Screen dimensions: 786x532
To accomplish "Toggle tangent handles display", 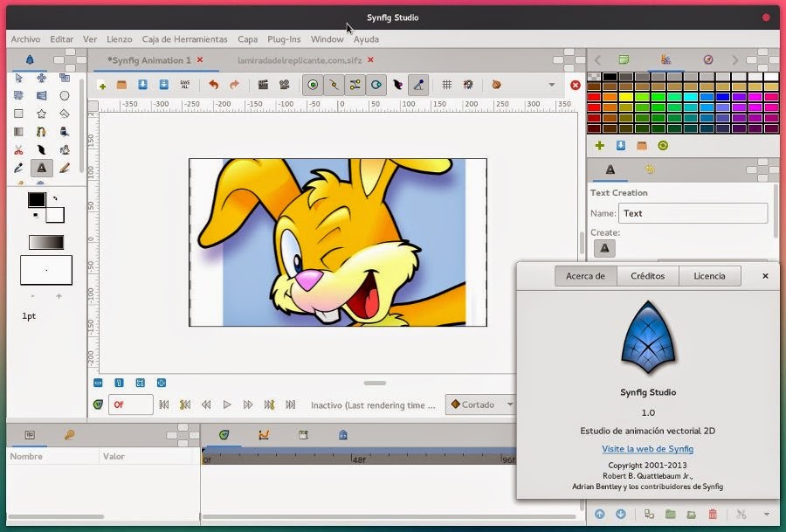I will (x=355, y=86).
